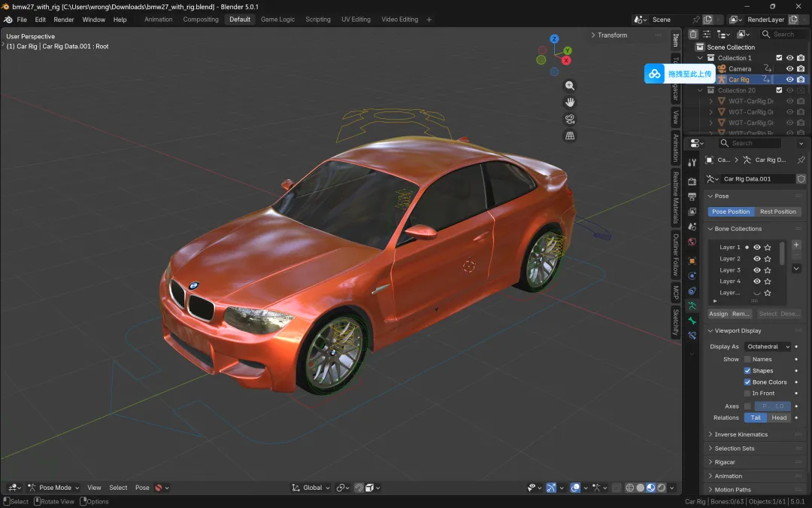Collapse Collection 20 in the outliner
This screenshot has height=508, width=812.
700,90
